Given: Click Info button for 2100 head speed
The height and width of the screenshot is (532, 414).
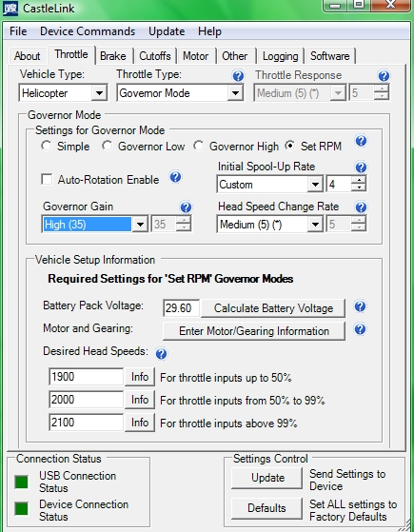Looking at the screenshot, I should (140, 423).
